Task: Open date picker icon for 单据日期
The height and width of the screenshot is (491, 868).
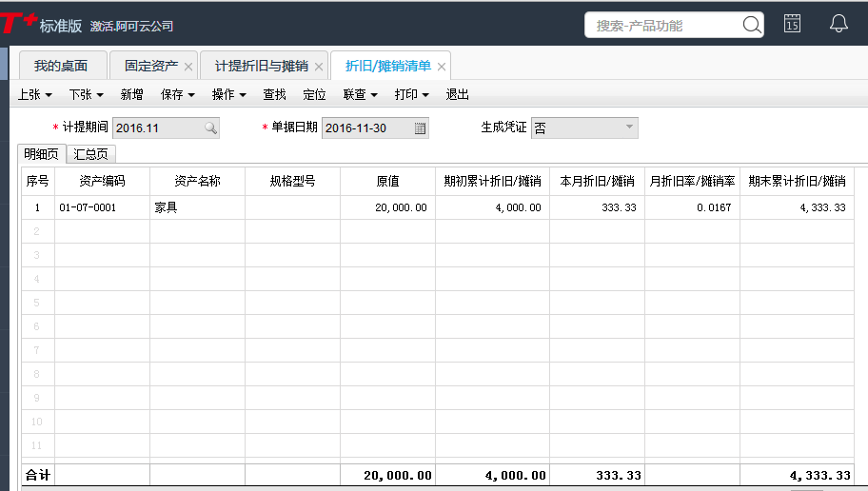Action: click(420, 128)
